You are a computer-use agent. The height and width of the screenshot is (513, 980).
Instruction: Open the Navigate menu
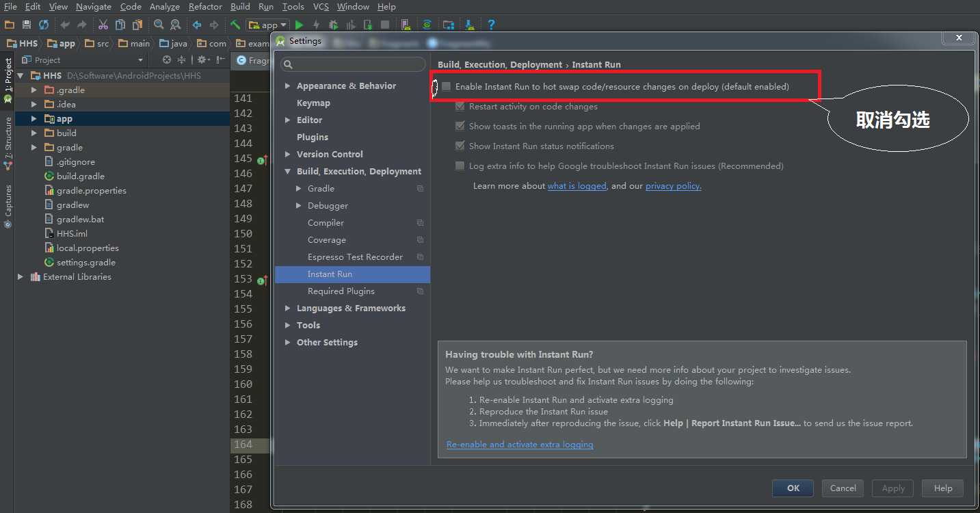tap(94, 6)
